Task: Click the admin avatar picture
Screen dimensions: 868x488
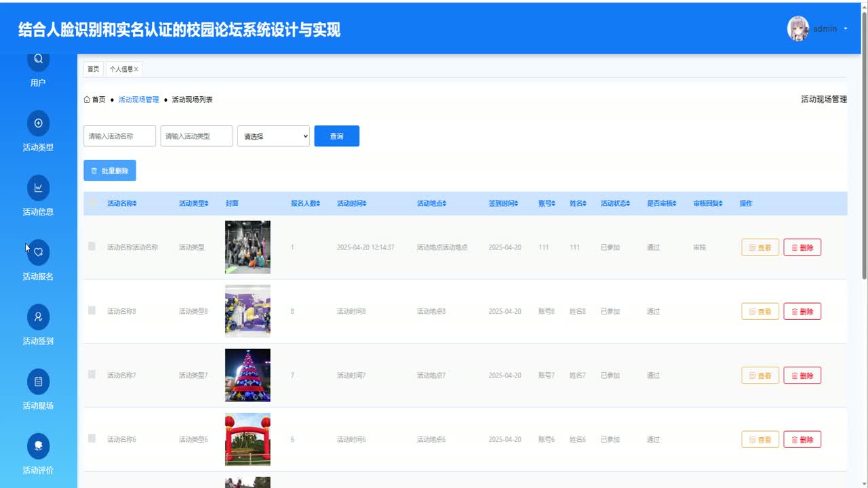Action: [x=797, y=28]
